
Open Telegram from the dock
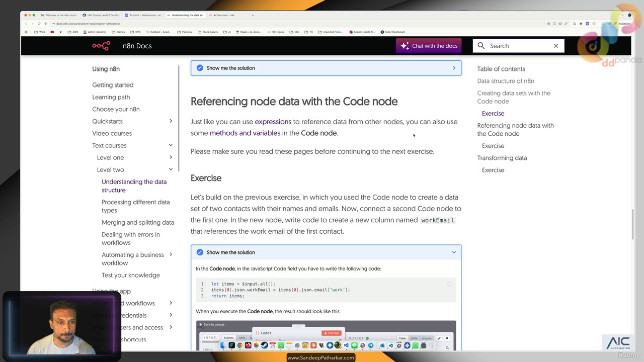pyautogui.click(x=371, y=345)
